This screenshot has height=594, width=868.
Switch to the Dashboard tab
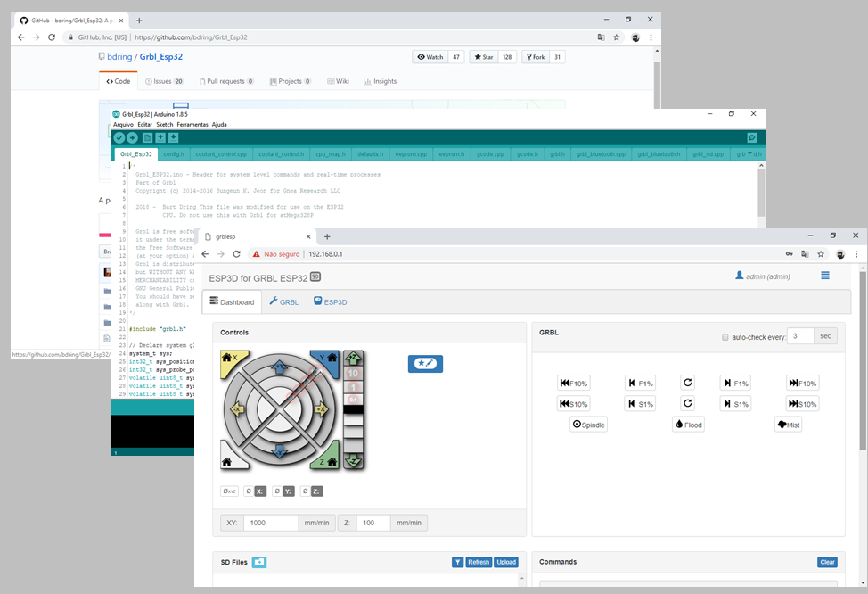click(232, 302)
